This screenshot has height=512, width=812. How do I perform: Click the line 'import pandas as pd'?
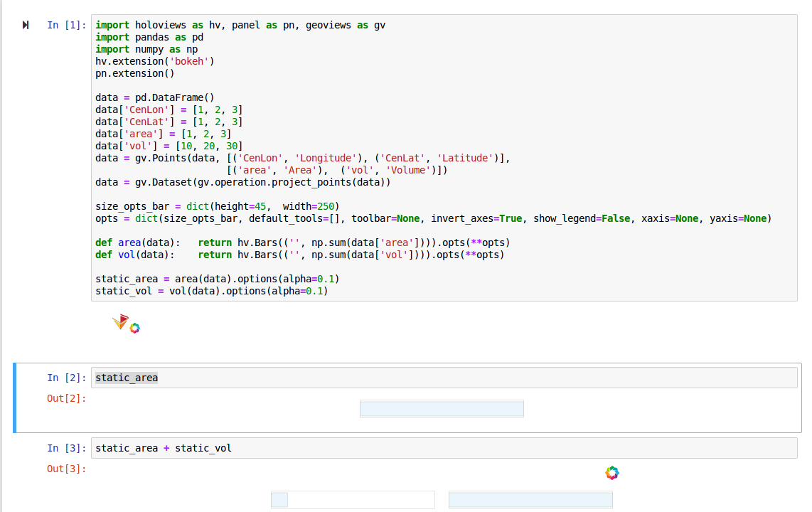point(149,37)
